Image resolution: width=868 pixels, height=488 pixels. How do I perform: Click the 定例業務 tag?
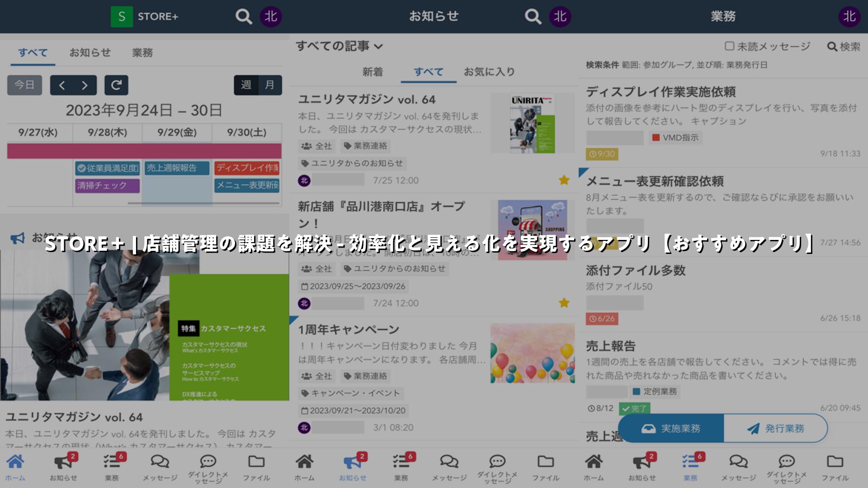(655, 391)
